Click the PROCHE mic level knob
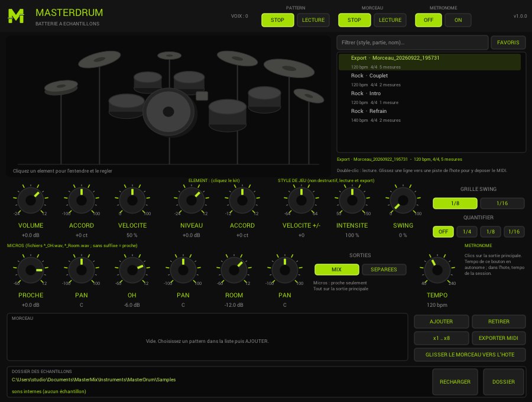The width and height of the screenshot is (532, 402). pyautogui.click(x=31, y=270)
